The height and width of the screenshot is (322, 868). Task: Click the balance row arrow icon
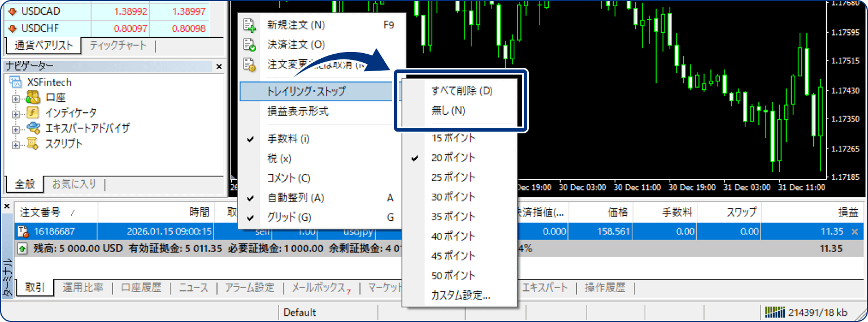click(23, 248)
